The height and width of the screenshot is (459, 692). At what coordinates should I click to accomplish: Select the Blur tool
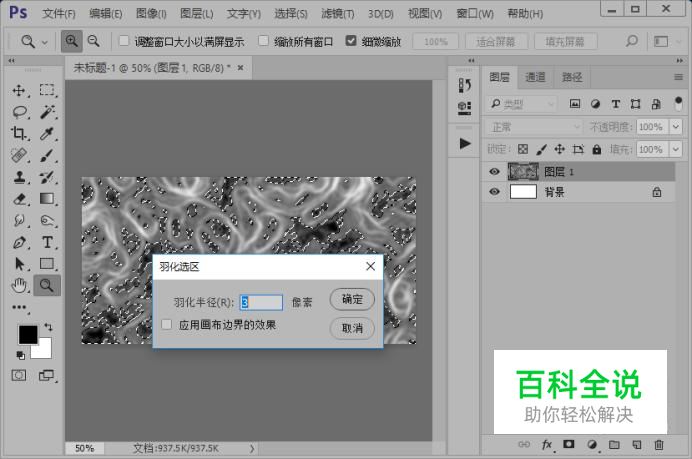[19, 220]
